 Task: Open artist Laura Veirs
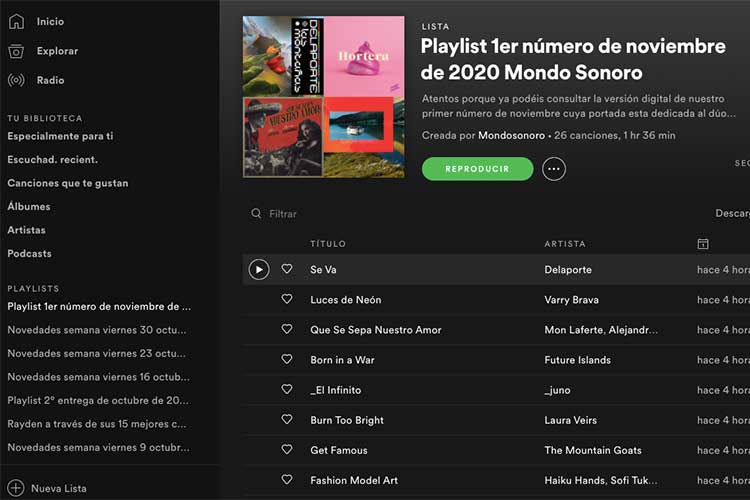[571, 421]
